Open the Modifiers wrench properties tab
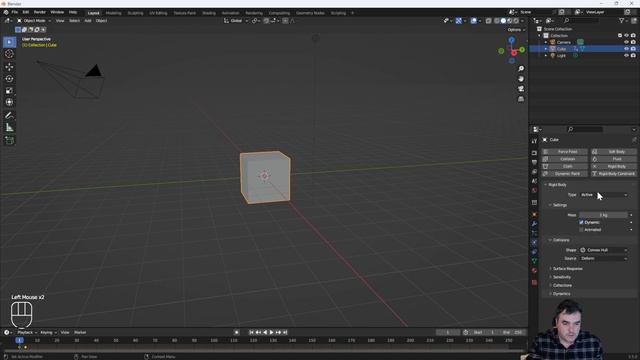Screen dimensions: 640x360 coord(534,224)
